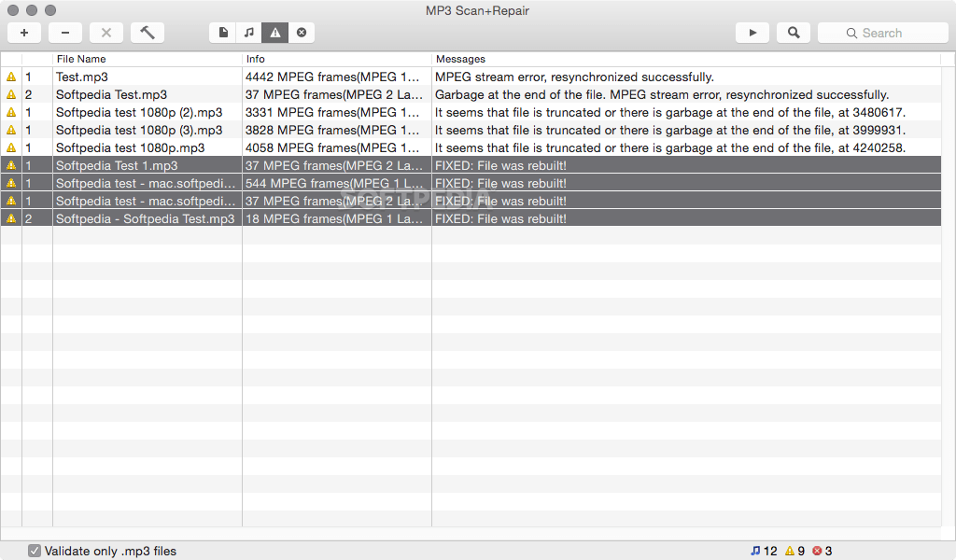
Task: Add files using the plus toolbar icon
Action: tap(24, 32)
